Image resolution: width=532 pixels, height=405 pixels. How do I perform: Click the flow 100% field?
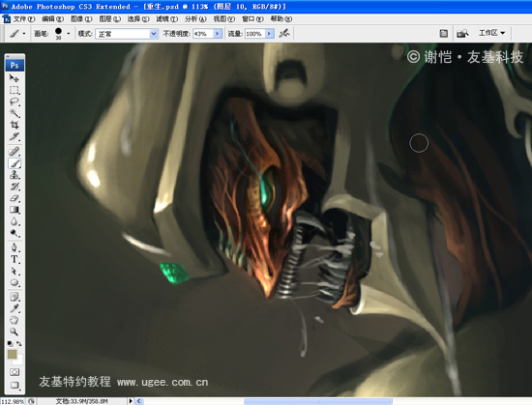coord(254,34)
